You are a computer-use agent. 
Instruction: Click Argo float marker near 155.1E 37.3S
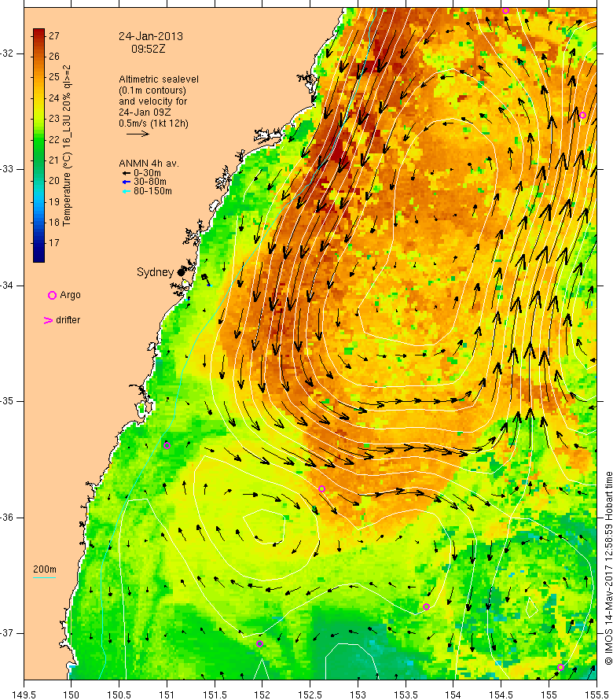(x=561, y=668)
